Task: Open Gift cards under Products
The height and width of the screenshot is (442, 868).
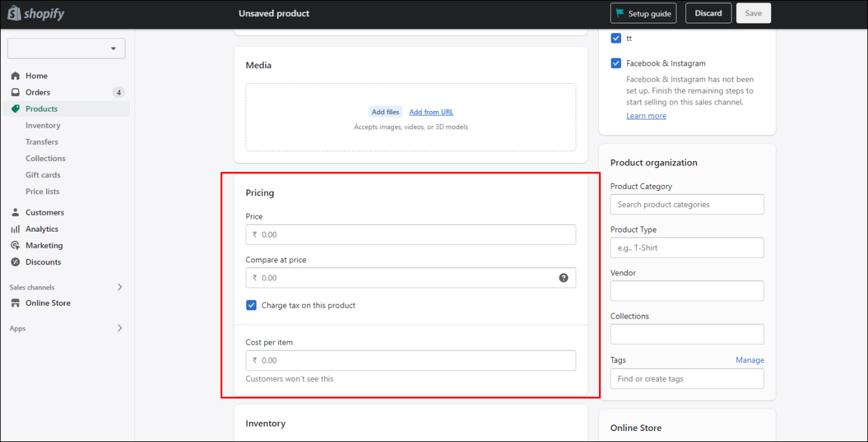Action: [x=43, y=175]
